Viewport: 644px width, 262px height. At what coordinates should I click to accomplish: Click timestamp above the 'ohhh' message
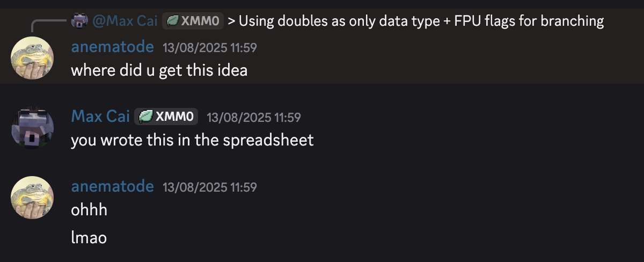coord(210,187)
